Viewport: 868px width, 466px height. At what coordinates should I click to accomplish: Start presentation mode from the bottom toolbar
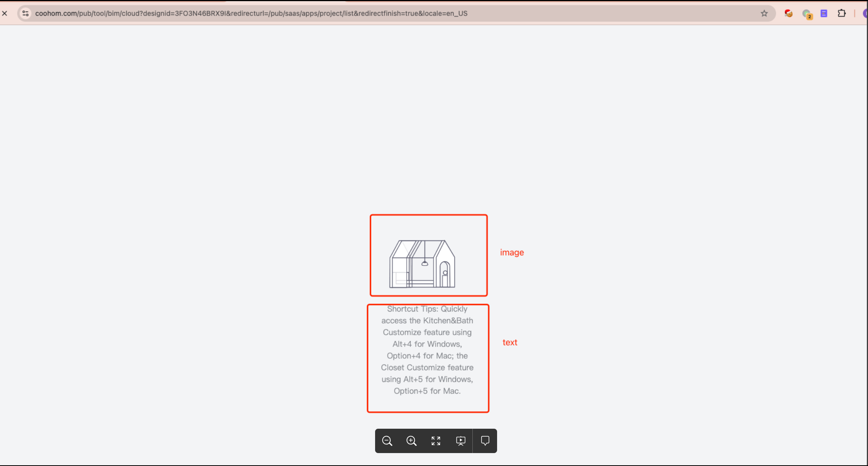[461, 441]
